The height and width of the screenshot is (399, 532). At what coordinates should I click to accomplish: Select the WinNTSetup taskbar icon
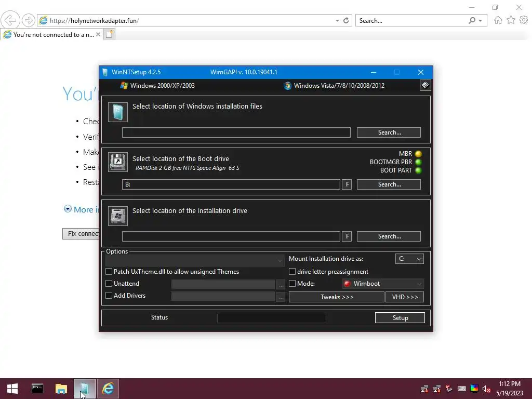click(85, 389)
